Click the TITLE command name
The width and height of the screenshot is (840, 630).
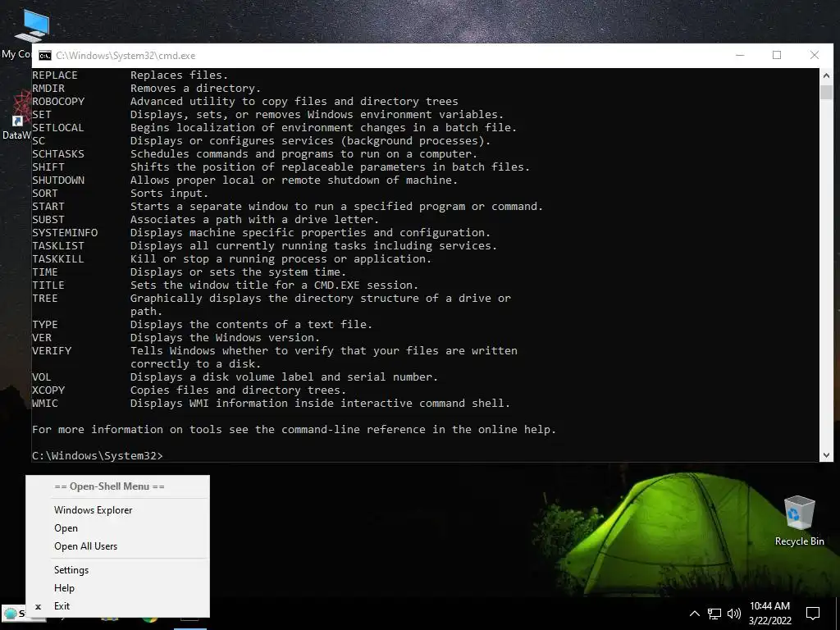[x=48, y=285]
